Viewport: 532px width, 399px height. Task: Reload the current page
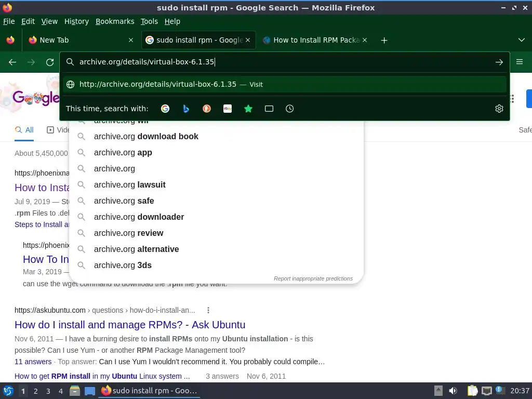pos(50,62)
